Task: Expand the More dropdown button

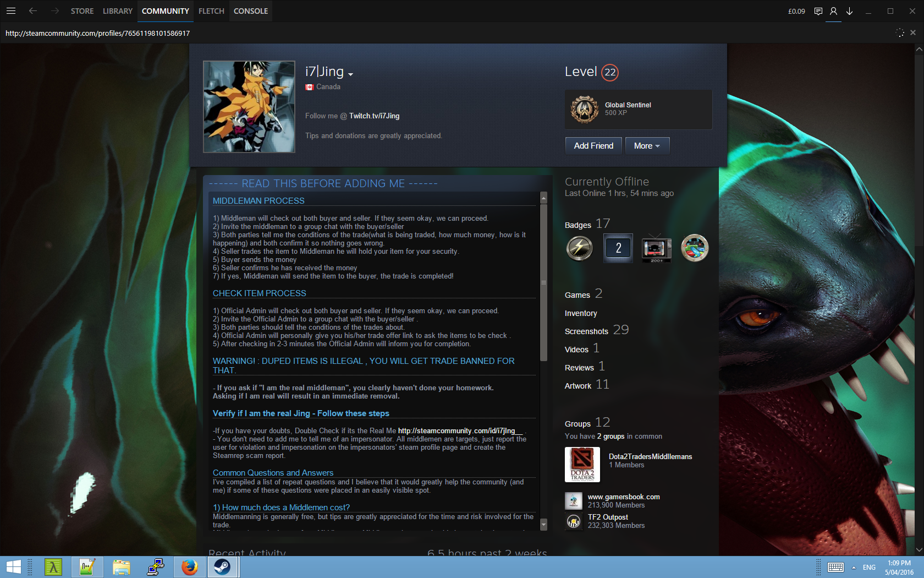Action: click(647, 146)
